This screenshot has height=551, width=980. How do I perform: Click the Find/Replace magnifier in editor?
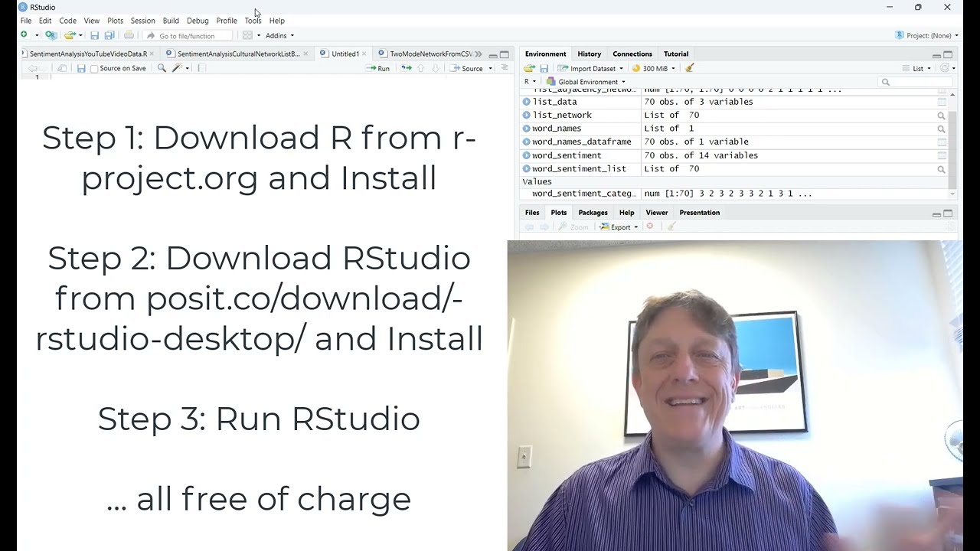[x=162, y=68]
